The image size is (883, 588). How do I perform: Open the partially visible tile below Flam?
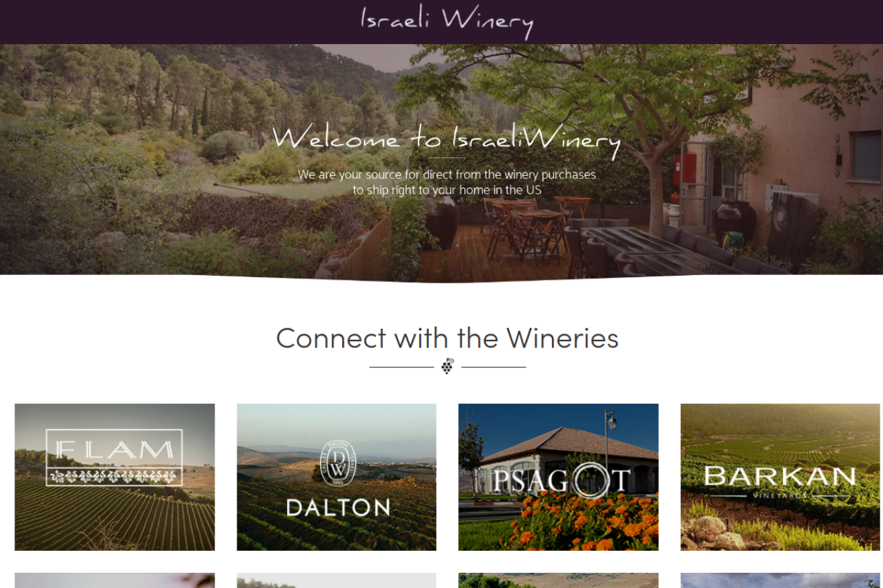pyautogui.click(x=115, y=580)
